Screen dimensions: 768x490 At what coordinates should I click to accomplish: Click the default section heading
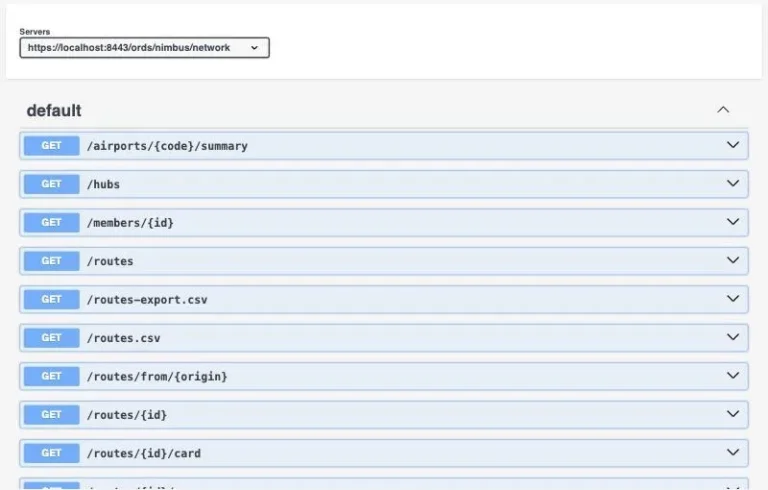click(54, 110)
